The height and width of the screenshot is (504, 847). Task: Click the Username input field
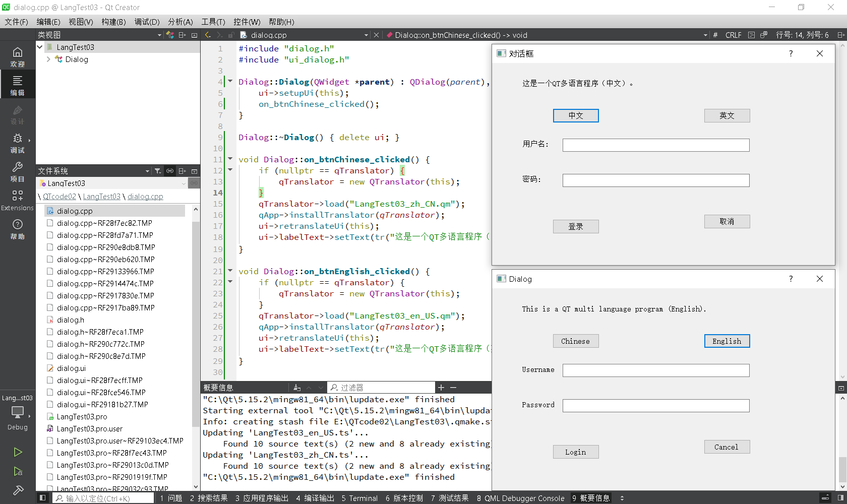(x=655, y=370)
